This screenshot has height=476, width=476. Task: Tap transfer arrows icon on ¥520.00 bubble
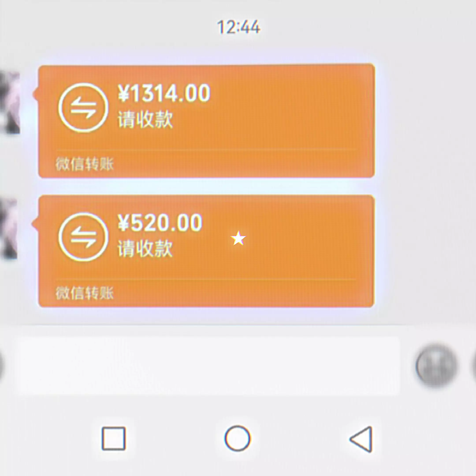point(83,237)
